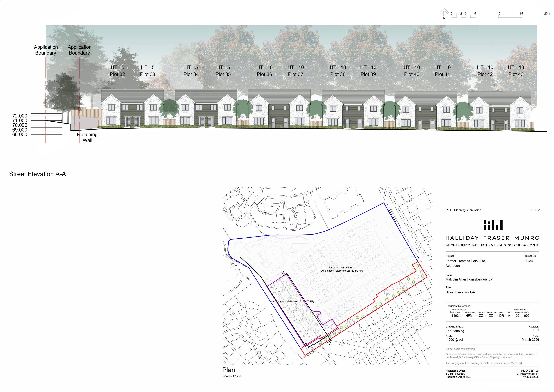
Task: Click the Under Construction site plan note
Action: click(x=341, y=269)
